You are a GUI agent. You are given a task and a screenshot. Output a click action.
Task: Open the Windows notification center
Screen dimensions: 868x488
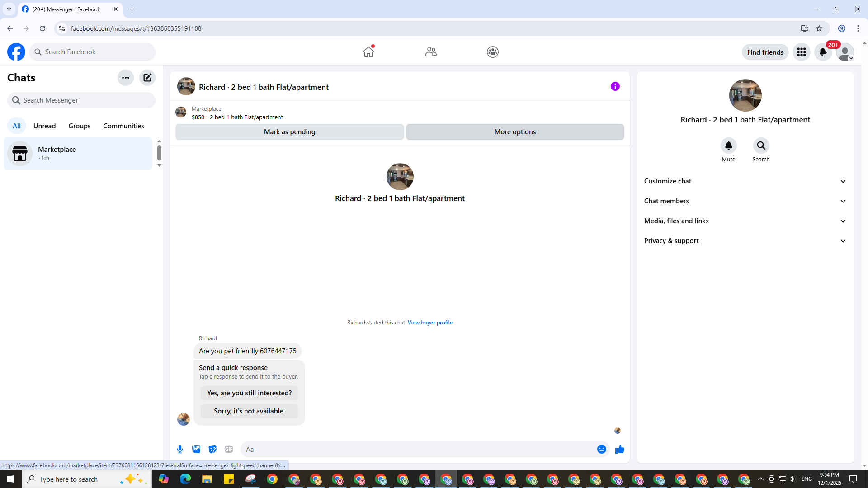[853, 479]
